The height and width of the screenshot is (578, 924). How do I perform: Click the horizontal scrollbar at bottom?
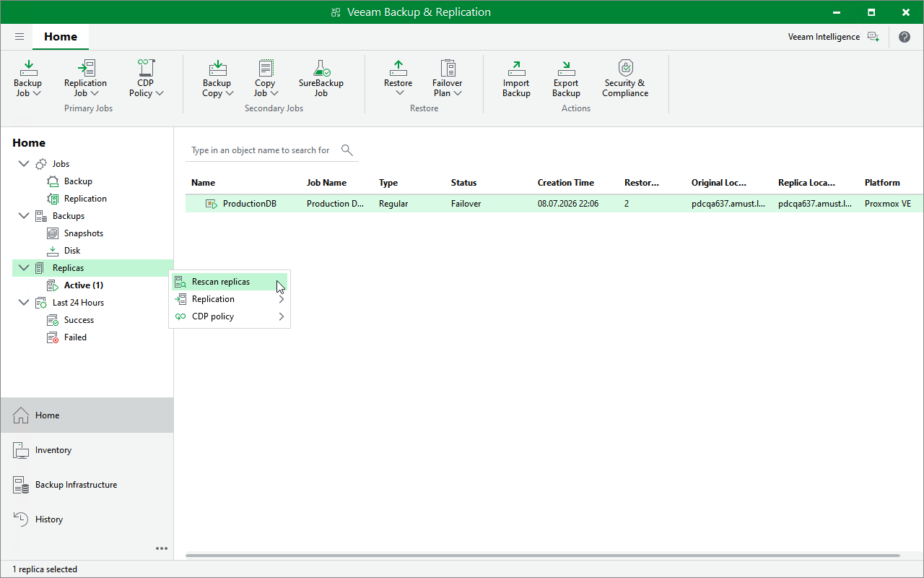[x=543, y=556]
